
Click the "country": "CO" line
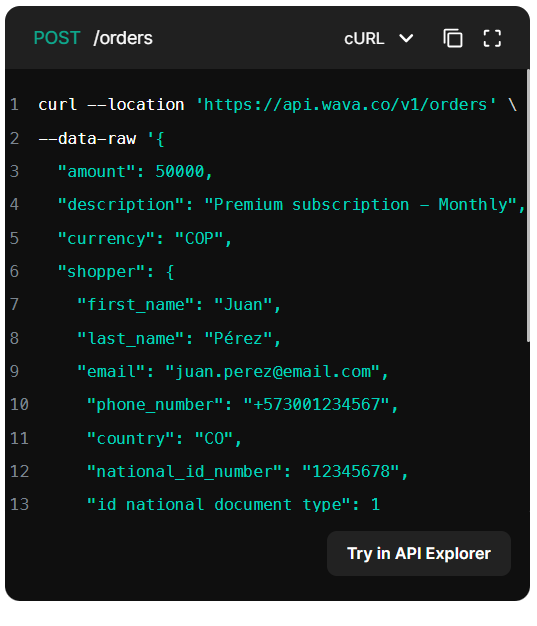pyautogui.click(x=164, y=439)
